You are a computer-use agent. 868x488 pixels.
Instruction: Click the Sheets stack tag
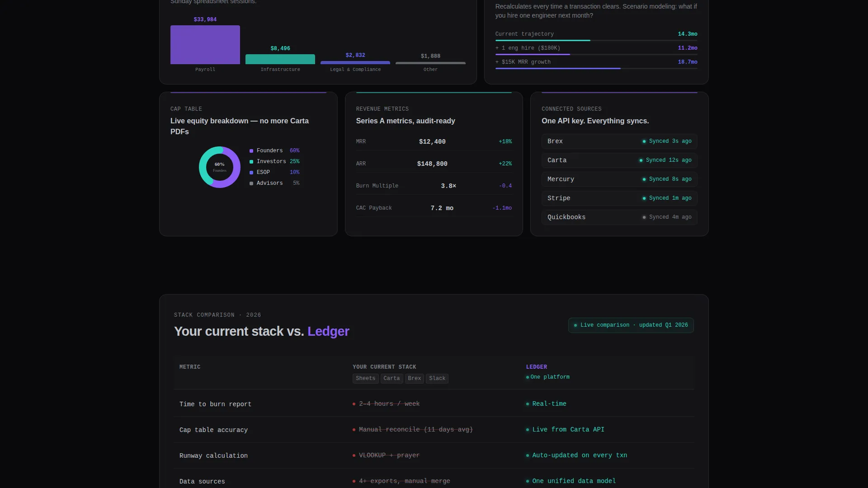365,379
